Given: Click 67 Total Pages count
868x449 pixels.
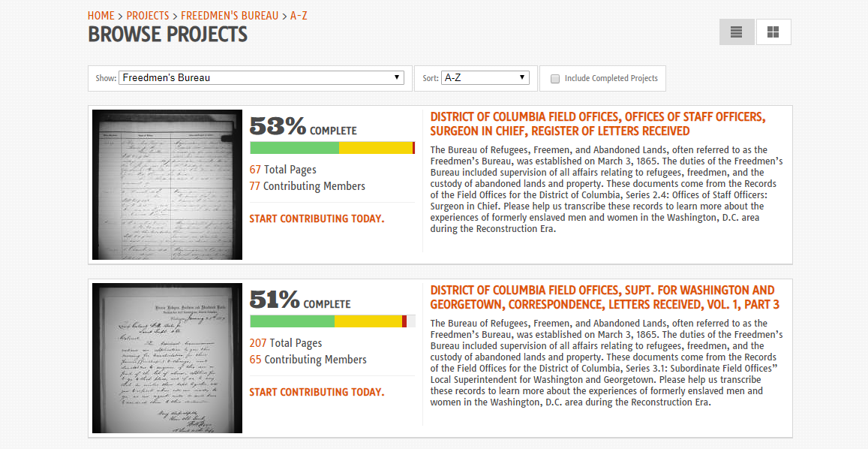Looking at the screenshot, I should [x=283, y=170].
